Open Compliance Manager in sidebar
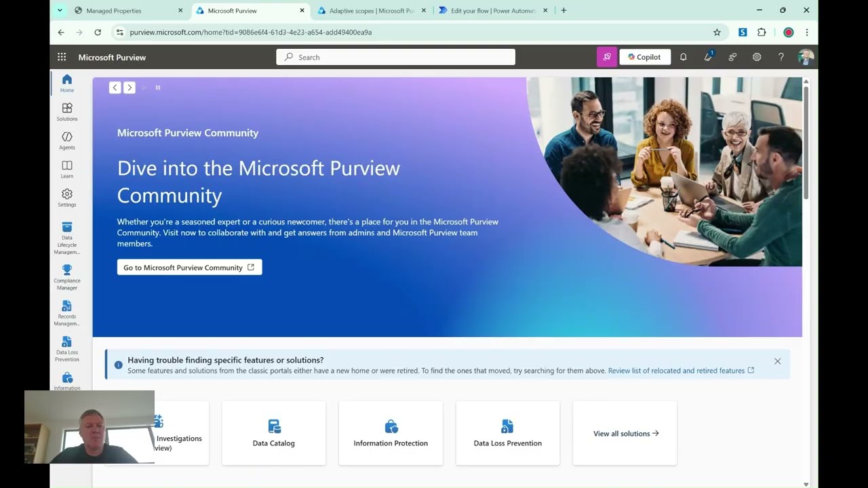Viewport: 868px width, 488px height. pos(67,277)
